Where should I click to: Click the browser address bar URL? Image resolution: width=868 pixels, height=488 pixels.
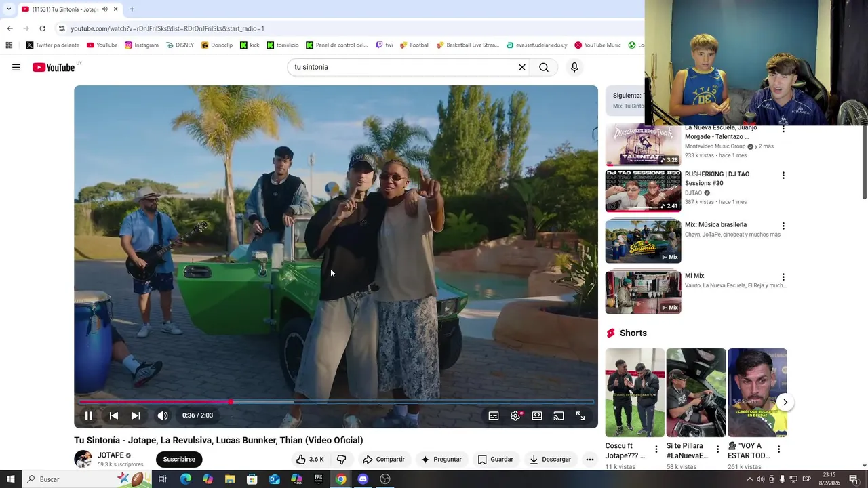click(167, 28)
